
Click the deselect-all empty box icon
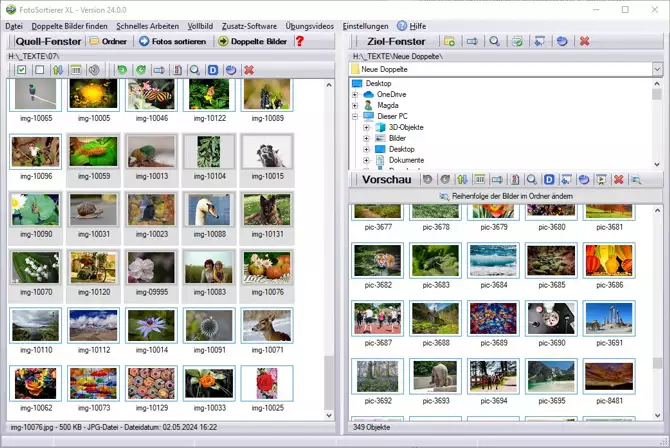click(x=39, y=70)
